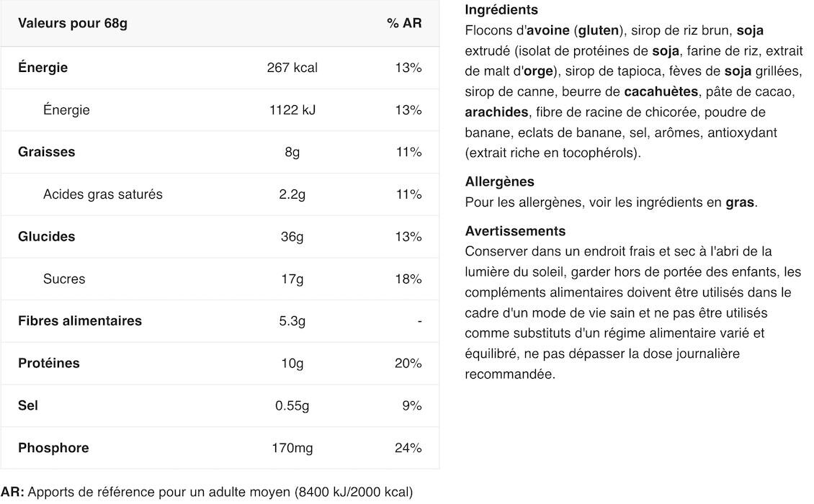Select the Graisses row label
This screenshot has height=504, width=814.
tap(46, 152)
